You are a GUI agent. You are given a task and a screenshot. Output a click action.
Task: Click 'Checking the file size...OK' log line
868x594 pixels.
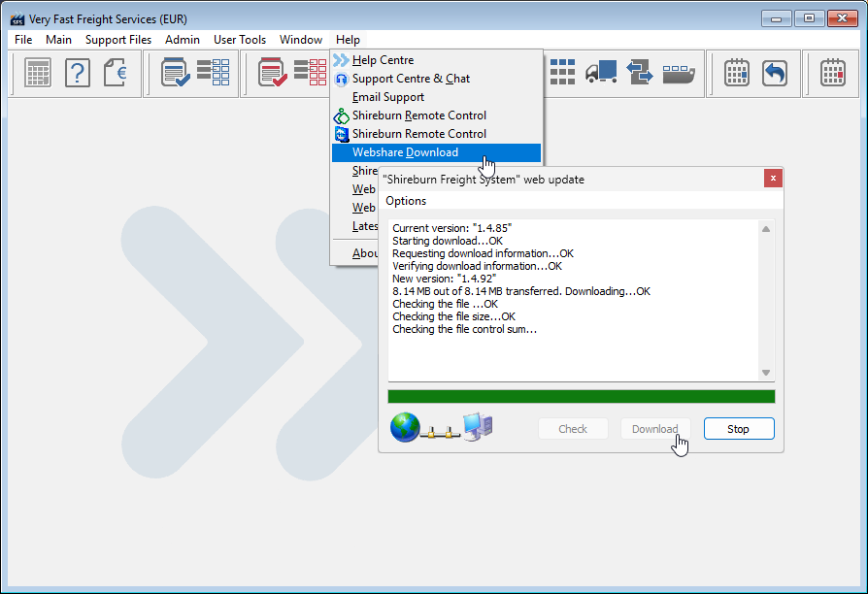pos(453,316)
